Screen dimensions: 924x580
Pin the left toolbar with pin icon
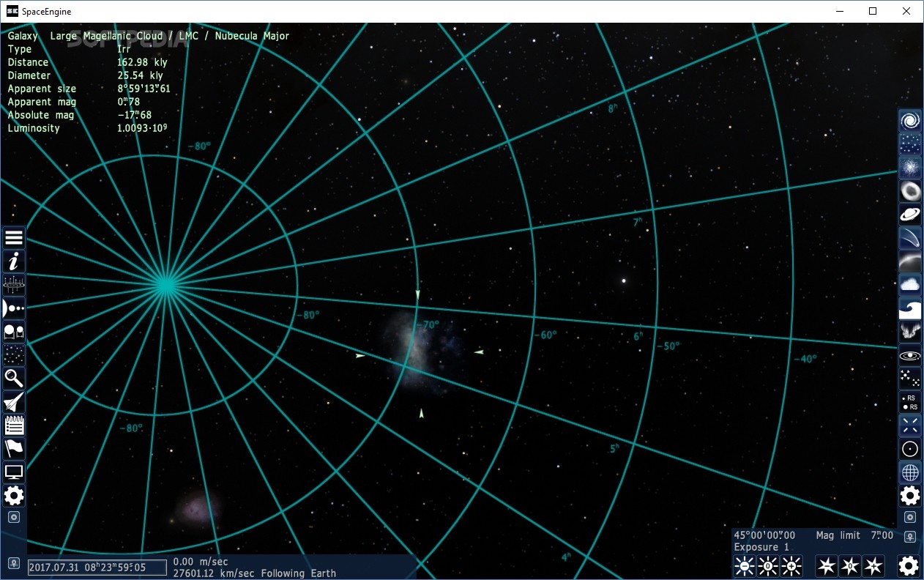[14, 517]
